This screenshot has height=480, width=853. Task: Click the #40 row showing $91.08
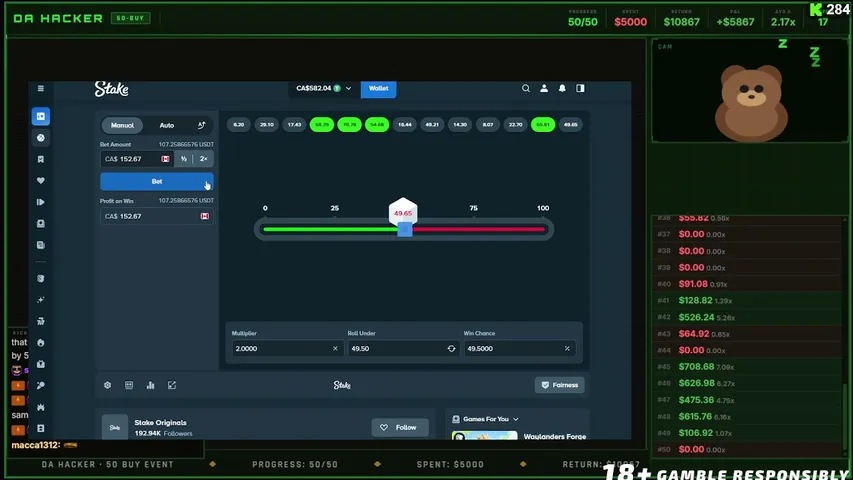tap(747, 284)
